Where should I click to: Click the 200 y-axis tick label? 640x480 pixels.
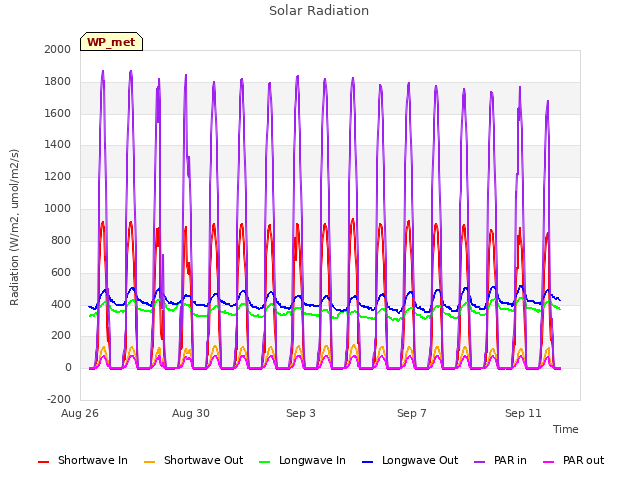(x=61, y=336)
